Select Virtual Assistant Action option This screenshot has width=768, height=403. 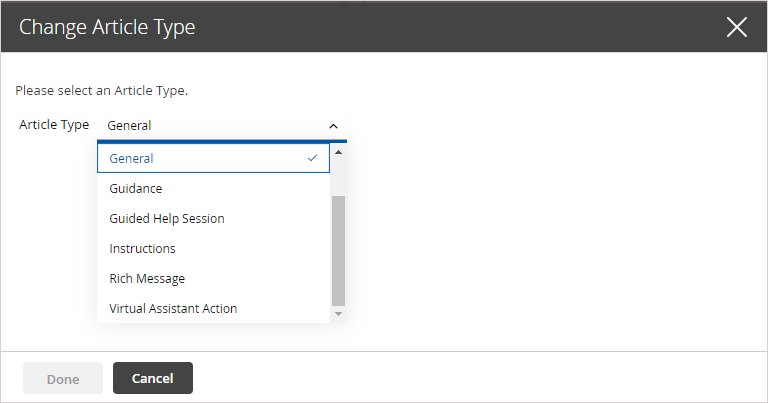click(x=214, y=308)
